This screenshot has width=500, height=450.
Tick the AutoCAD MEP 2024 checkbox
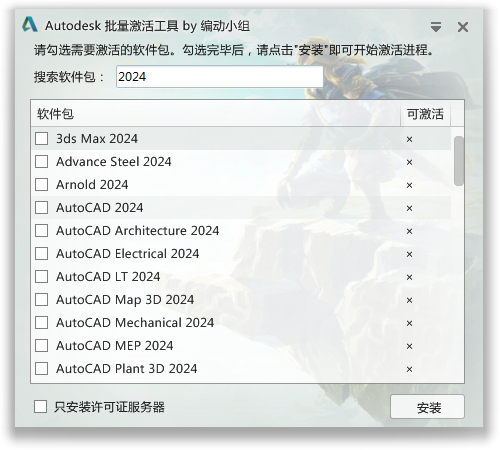coord(41,345)
